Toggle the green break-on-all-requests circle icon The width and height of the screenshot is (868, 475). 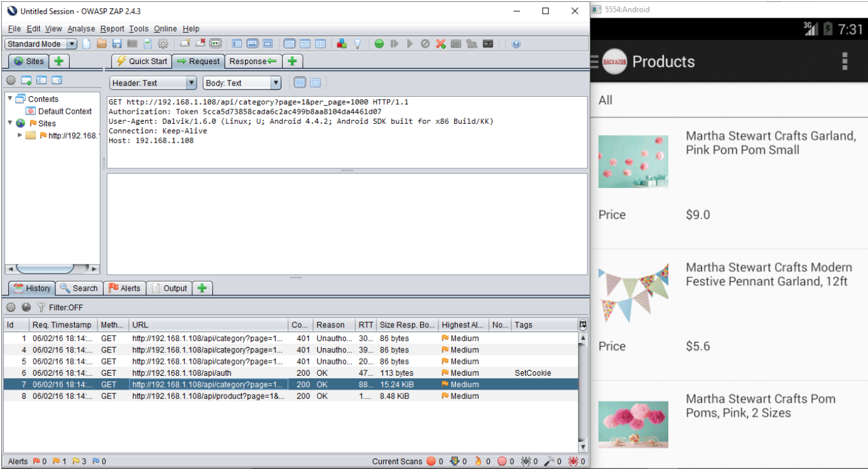pos(379,44)
